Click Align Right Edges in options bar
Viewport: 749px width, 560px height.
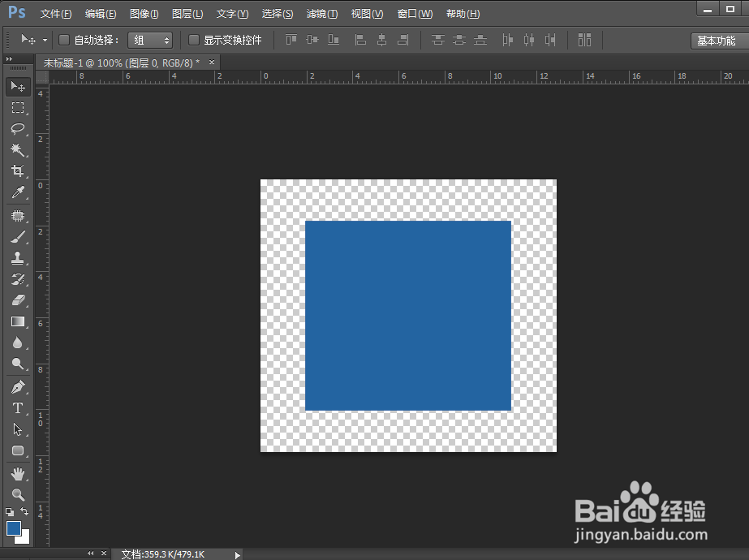click(403, 40)
